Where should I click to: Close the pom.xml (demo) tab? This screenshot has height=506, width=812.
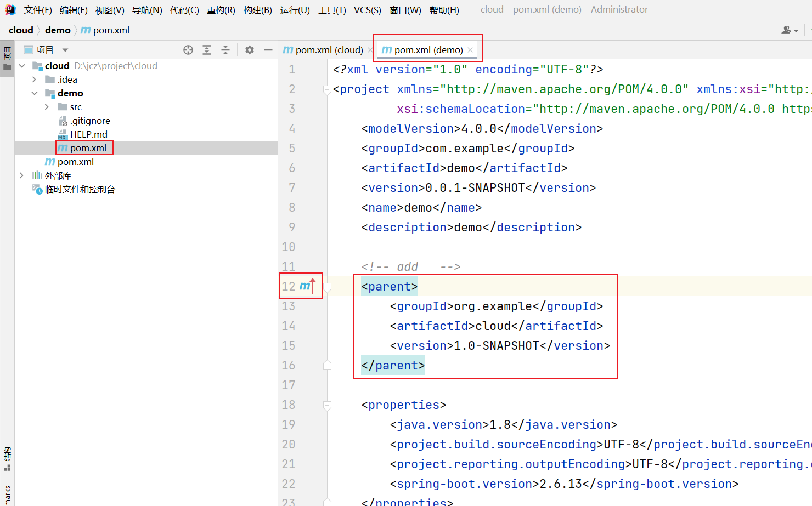pos(471,50)
